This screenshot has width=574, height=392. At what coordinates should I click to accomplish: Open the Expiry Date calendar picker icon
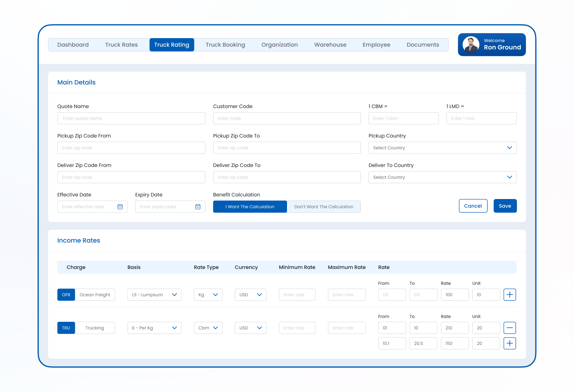point(198,207)
